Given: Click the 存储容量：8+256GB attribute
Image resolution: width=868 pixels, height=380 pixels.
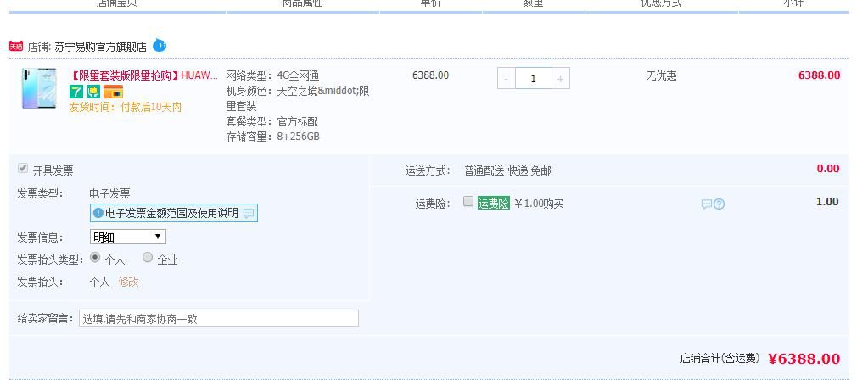Looking at the screenshot, I should point(273,137).
